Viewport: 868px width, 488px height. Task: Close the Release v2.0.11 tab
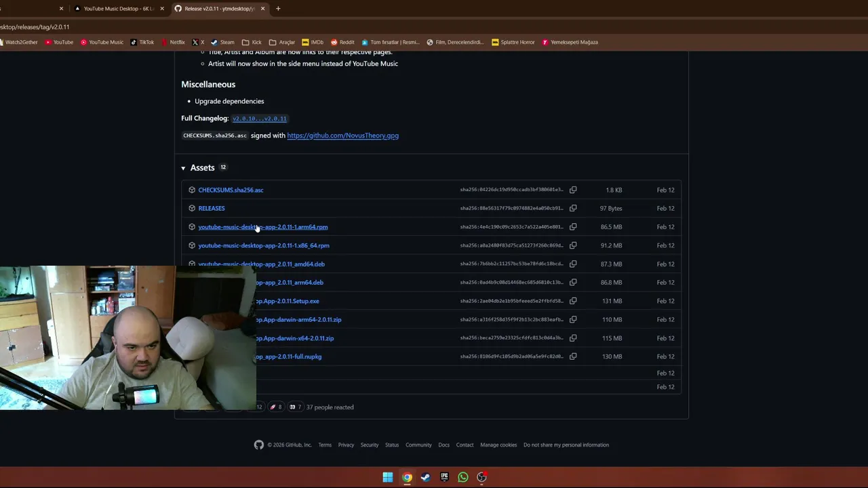tap(262, 9)
